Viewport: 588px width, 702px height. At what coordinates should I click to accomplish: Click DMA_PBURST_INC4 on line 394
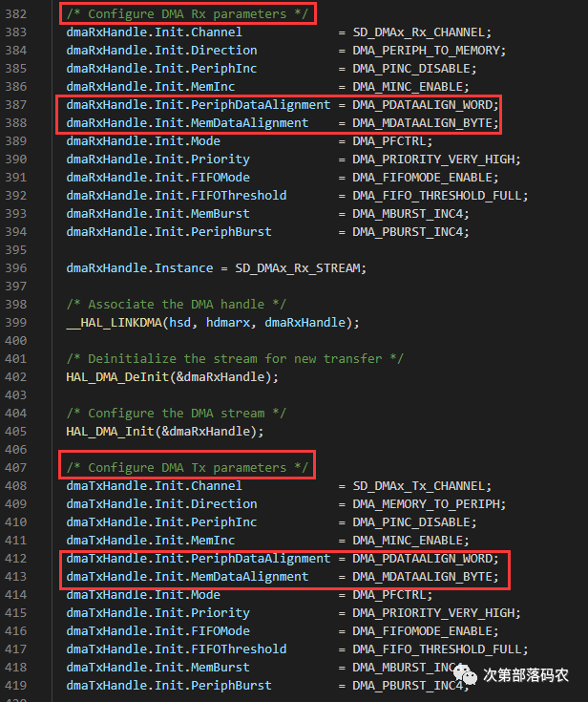[x=409, y=232]
